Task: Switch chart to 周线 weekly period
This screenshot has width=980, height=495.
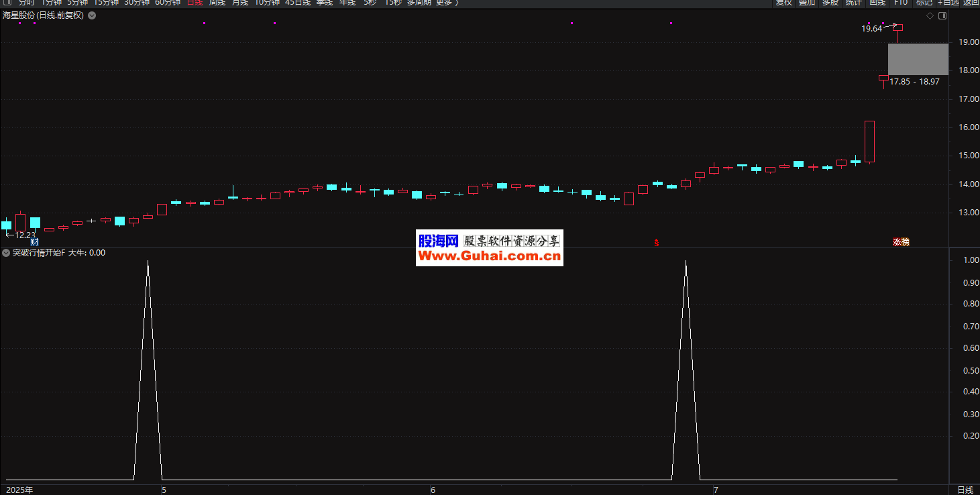Action: pyautogui.click(x=217, y=3)
